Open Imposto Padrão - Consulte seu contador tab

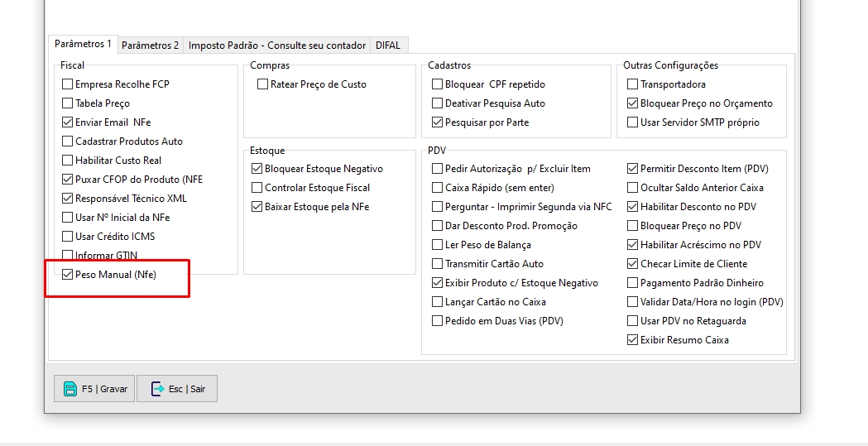(x=277, y=46)
